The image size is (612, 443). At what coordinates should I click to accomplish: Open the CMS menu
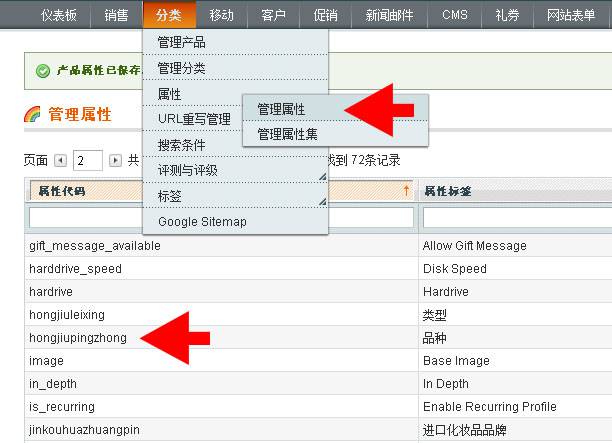pyautogui.click(x=455, y=15)
